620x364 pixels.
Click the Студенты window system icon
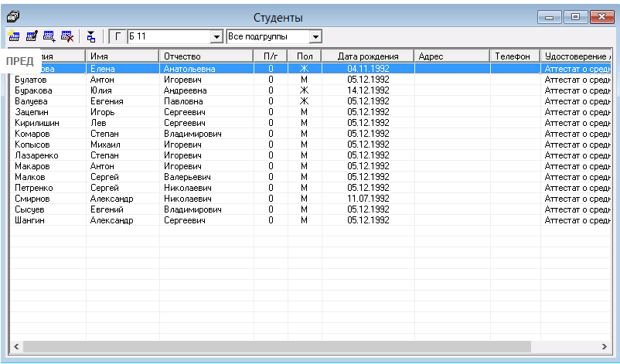13,15
